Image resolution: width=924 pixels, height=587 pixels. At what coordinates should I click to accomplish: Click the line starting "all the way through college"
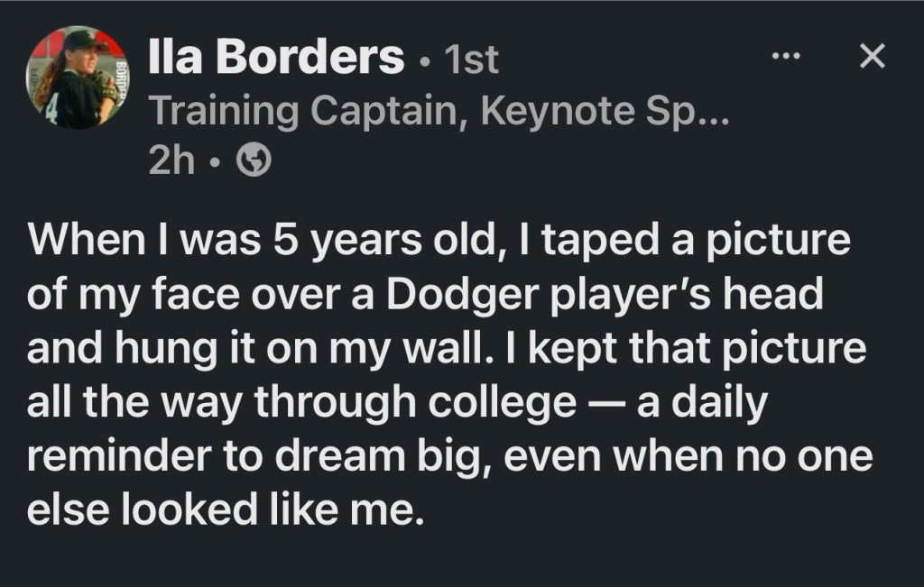[397, 403]
